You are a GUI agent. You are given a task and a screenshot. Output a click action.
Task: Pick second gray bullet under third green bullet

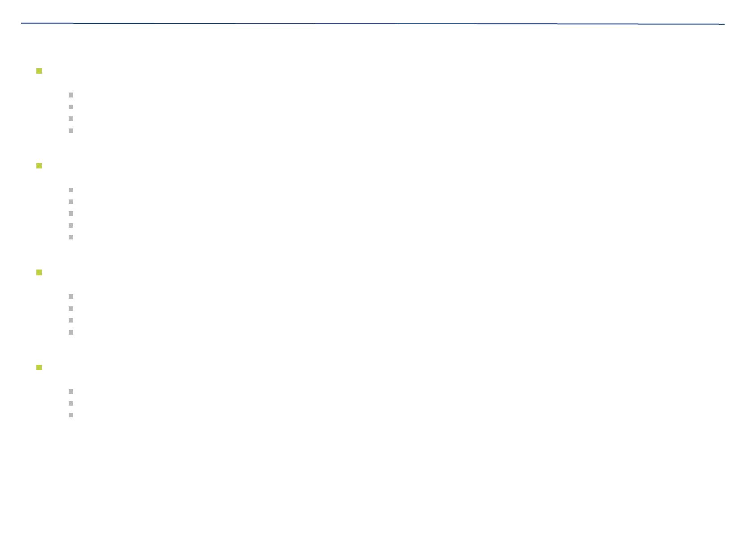pos(71,309)
